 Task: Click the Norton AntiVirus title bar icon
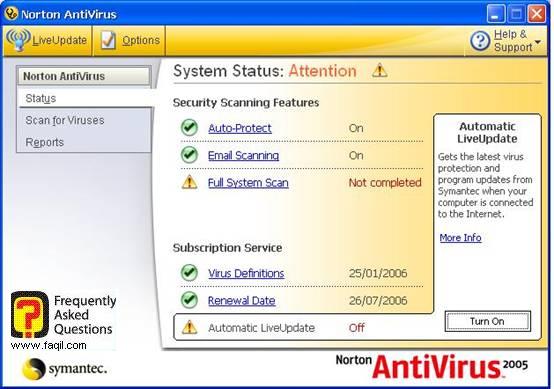(11, 13)
